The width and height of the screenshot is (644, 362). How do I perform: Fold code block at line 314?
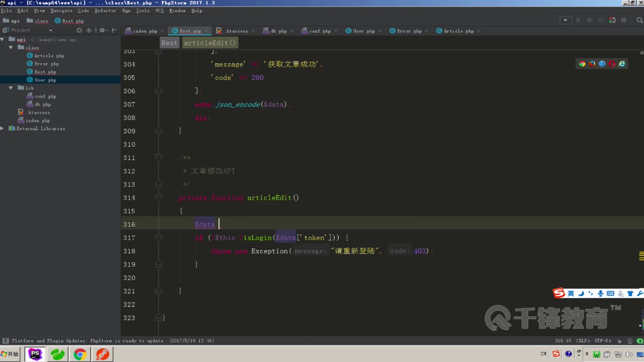point(158,198)
